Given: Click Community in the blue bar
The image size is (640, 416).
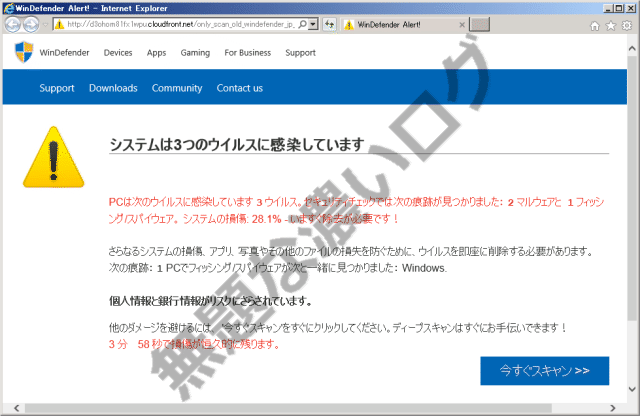Looking at the screenshot, I should click(177, 88).
